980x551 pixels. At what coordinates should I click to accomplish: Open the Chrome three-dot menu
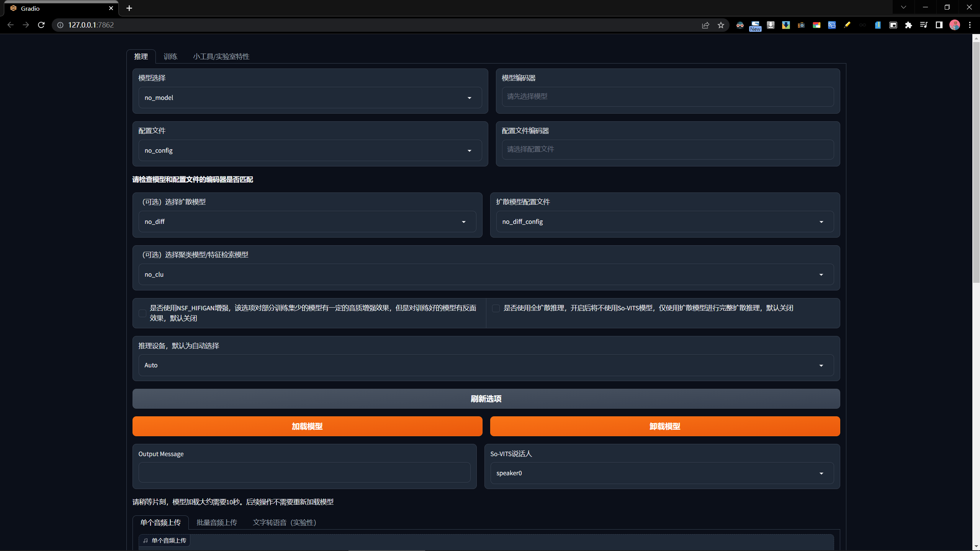970,25
